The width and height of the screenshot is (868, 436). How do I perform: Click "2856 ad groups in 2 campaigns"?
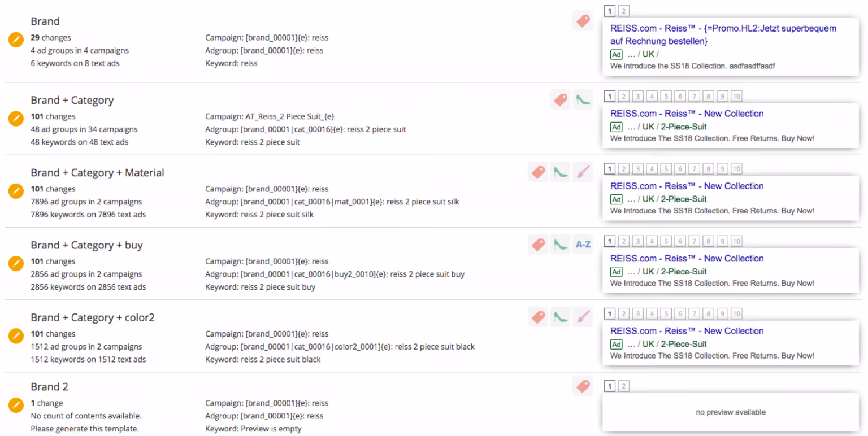[86, 274]
